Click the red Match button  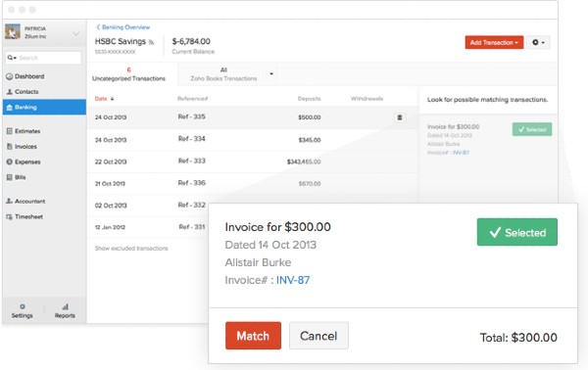point(253,336)
